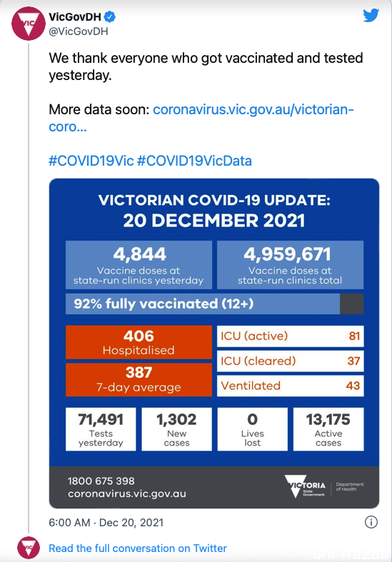
Task: Read the full conversation on Twitter
Action: tap(138, 548)
